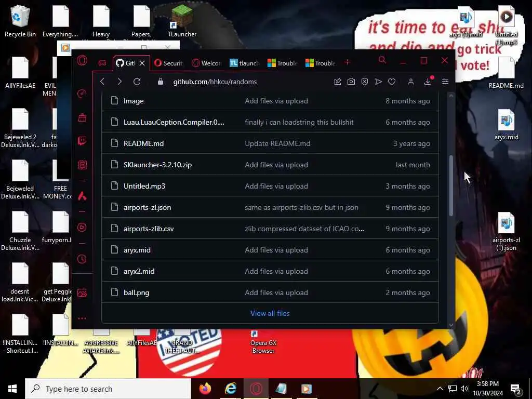
Task: Reload the GitHub page
Action: tap(137, 82)
